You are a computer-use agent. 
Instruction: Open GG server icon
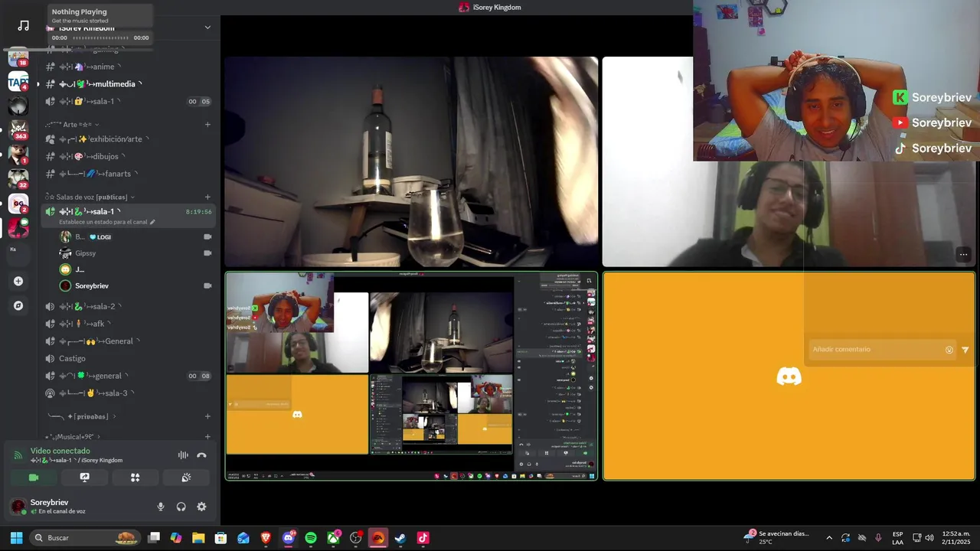pos(18,204)
